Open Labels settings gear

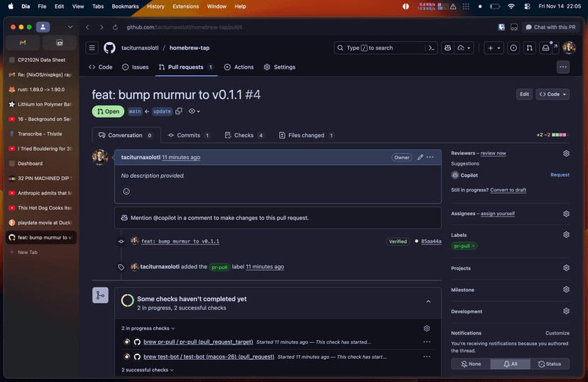566,235
